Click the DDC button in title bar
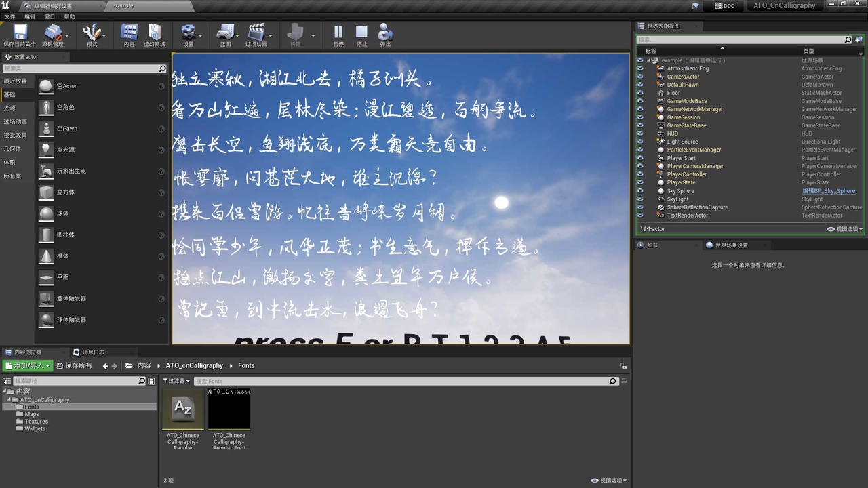Viewport: 868px width, 488px height. (724, 5)
